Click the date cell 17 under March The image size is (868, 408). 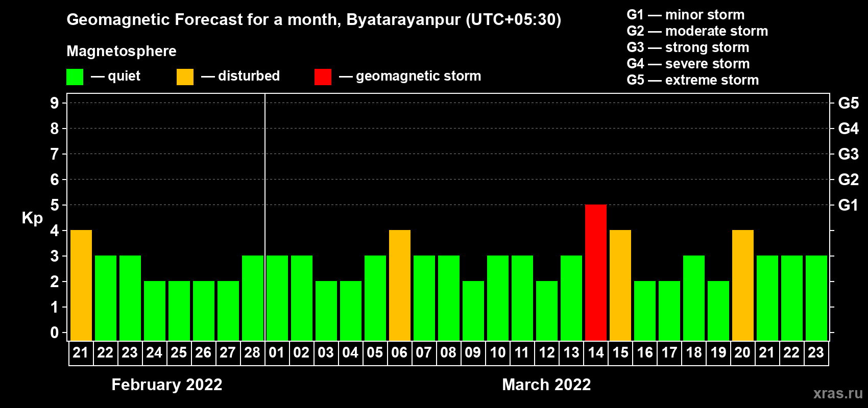(669, 353)
